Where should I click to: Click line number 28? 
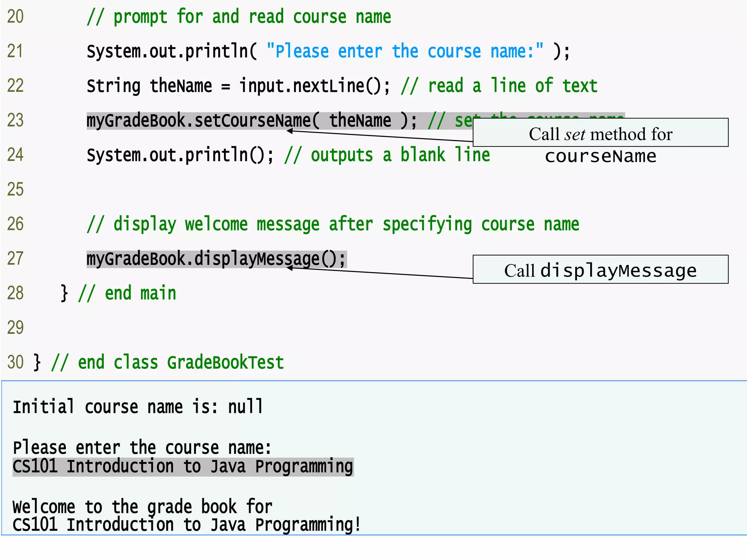15,293
